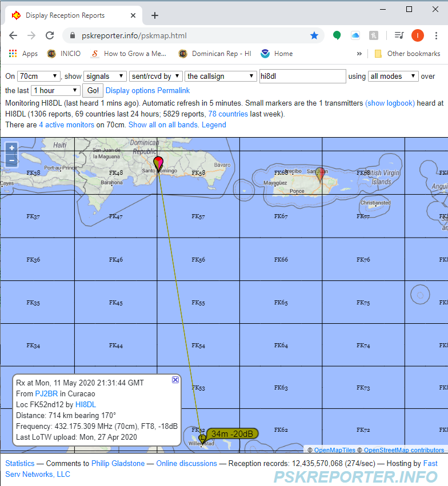Viewport: 448px width, 486px height.
Task: Open the all modes dropdown
Action: click(393, 76)
